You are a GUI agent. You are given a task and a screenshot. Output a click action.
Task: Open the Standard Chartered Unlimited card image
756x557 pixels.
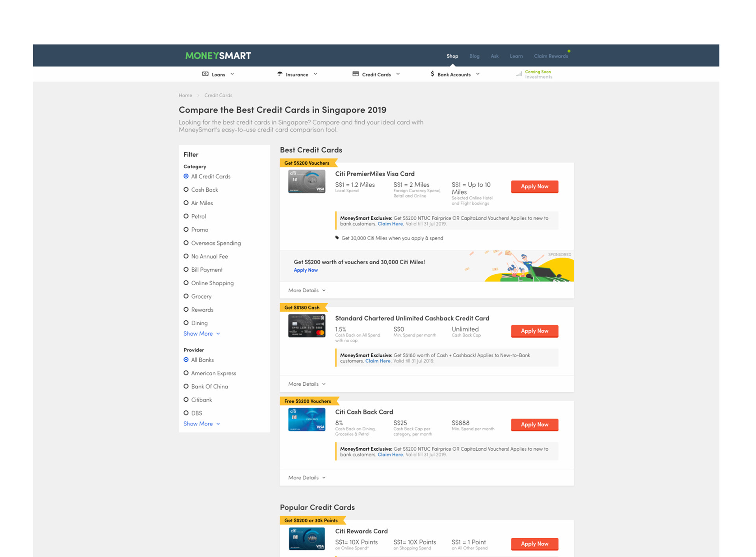coord(307,326)
